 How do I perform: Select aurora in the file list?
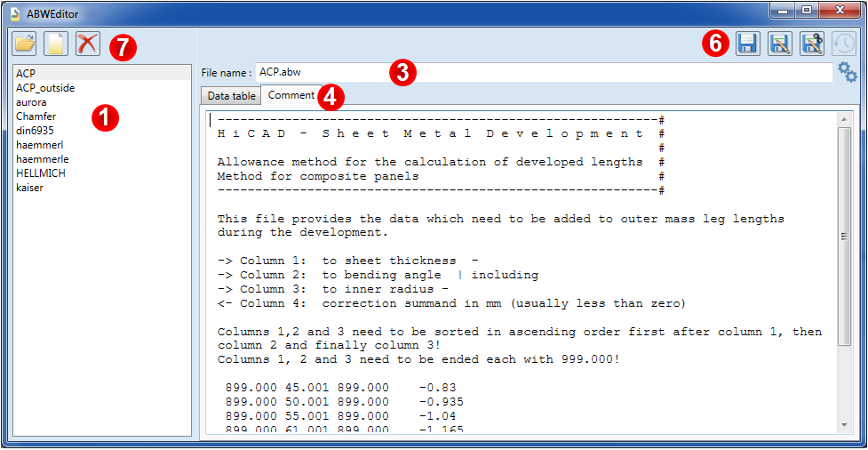[x=102, y=102]
